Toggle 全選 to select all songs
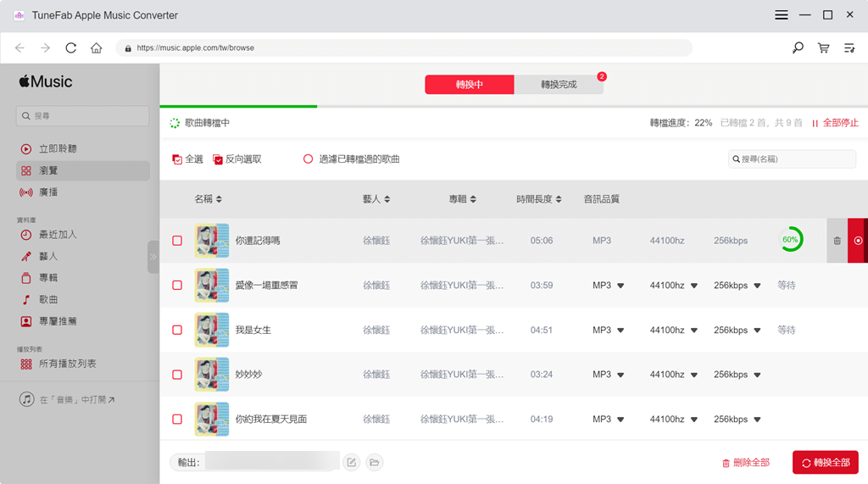Image resolution: width=868 pixels, height=484 pixels. click(187, 159)
